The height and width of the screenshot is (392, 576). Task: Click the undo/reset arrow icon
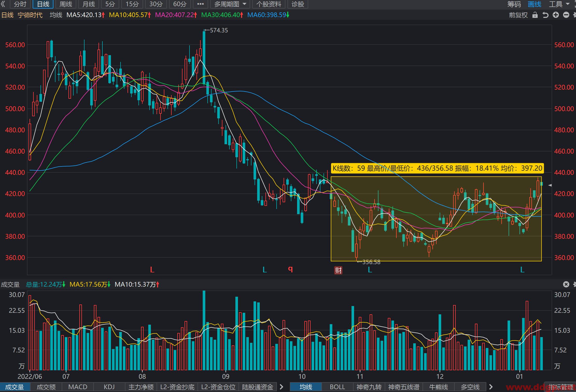545,15
